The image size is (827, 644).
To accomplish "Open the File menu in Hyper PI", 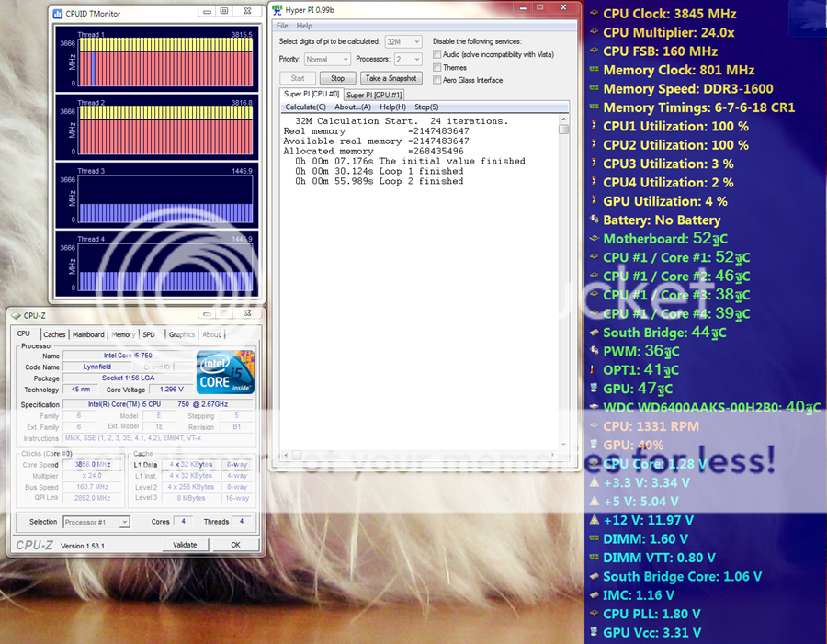I will pos(283,26).
